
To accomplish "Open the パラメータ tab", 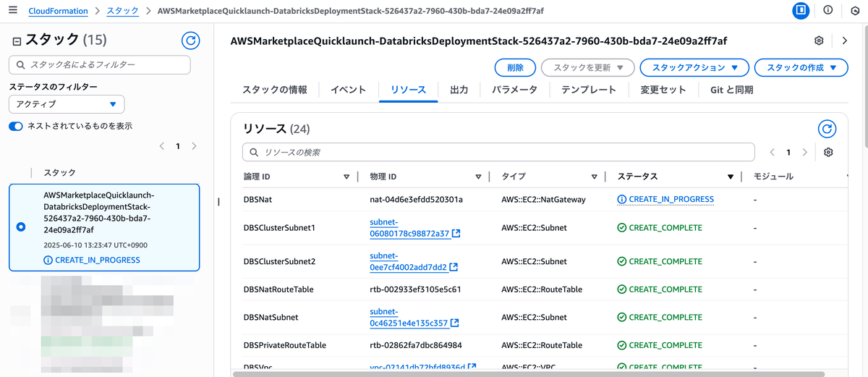I will (514, 90).
